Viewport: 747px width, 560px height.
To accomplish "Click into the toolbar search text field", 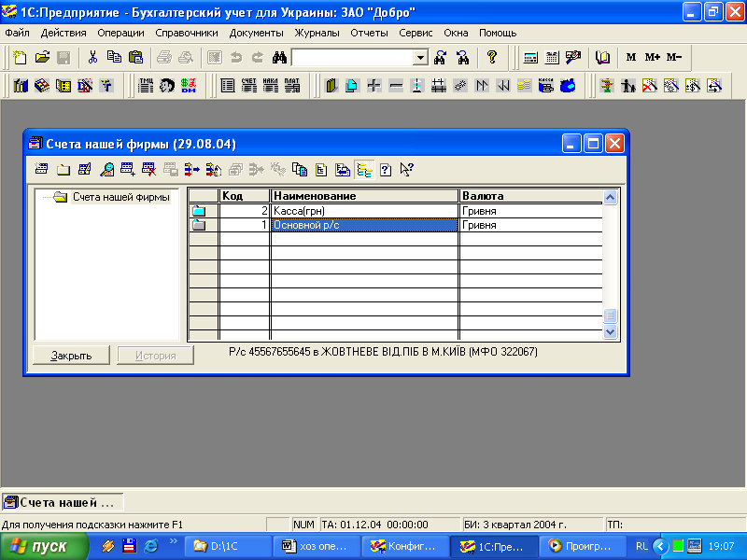I will coord(353,58).
